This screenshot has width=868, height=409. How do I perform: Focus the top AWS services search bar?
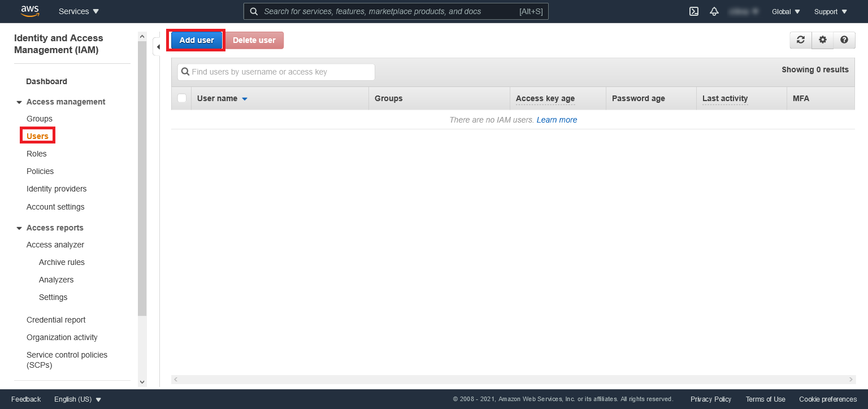click(x=396, y=11)
